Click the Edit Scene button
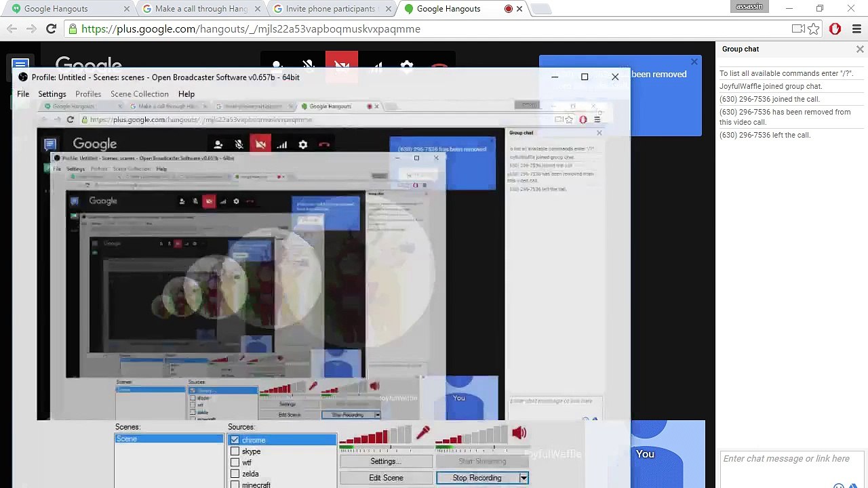Viewport: 868px width, 488px height. [x=386, y=478]
